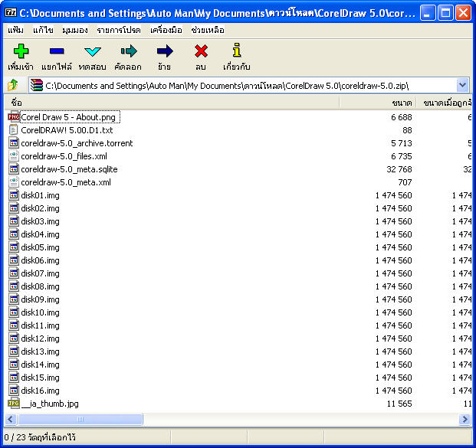This screenshot has width=476, height=448.
Task: Select the file name coreldraw-5.0_files.xml
Action: [x=64, y=156]
